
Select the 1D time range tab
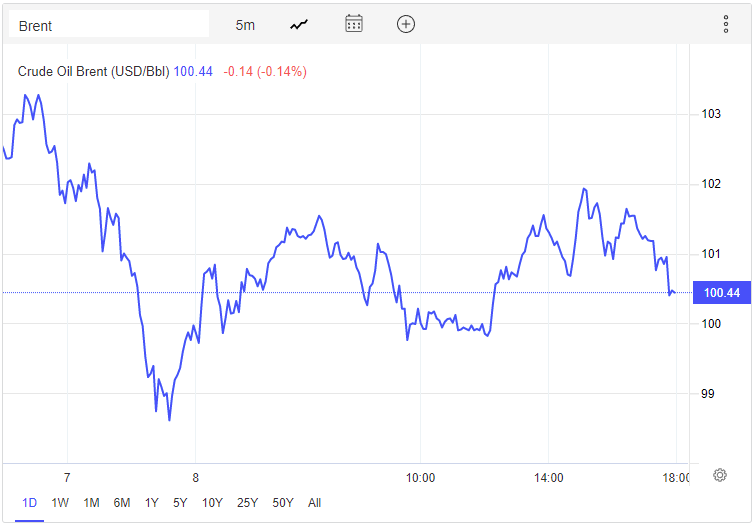click(x=29, y=503)
